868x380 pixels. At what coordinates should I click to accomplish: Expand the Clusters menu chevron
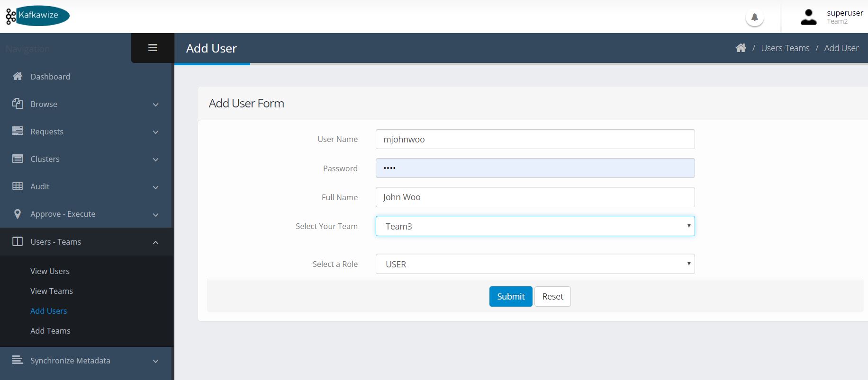pyautogui.click(x=155, y=159)
